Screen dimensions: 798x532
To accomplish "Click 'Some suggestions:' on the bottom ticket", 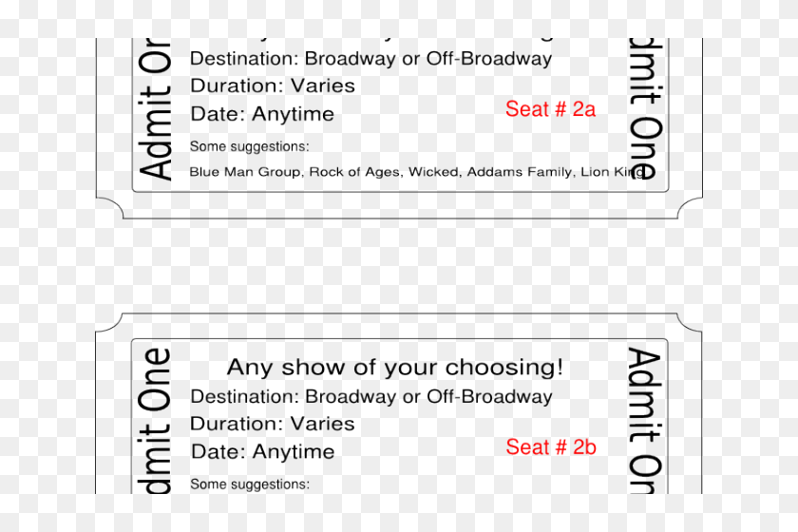I will pos(250,484).
